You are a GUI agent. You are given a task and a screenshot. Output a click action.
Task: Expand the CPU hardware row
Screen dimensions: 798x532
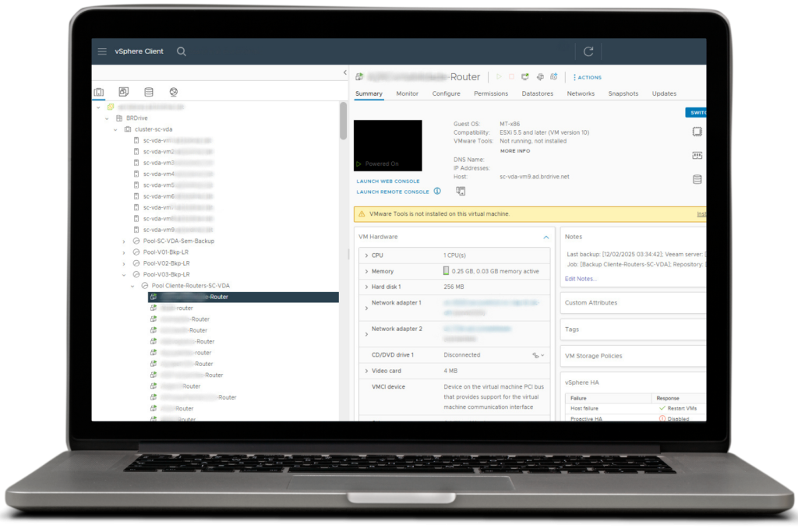pyautogui.click(x=366, y=255)
